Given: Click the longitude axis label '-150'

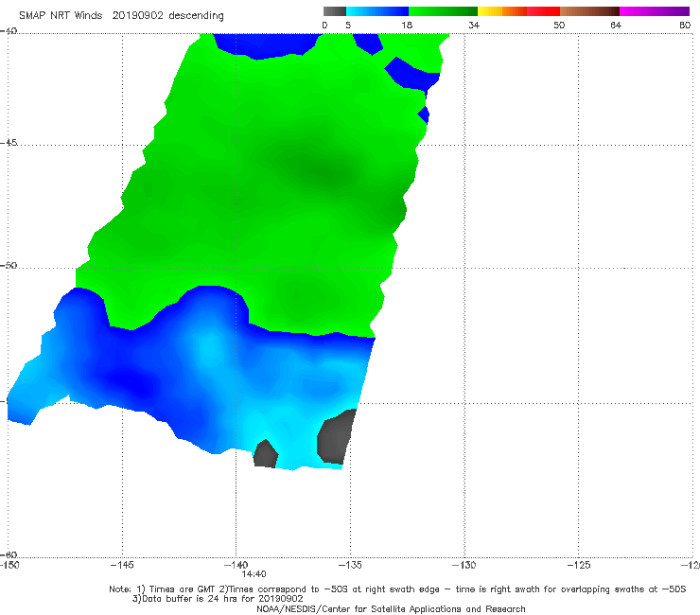Looking at the screenshot, I should [9, 565].
